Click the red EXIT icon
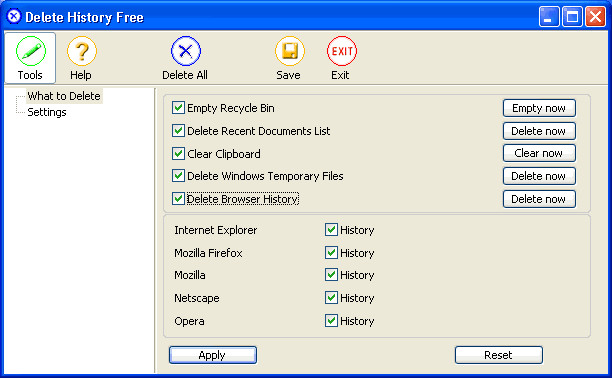This screenshot has height=378, width=612. [x=341, y=58]
